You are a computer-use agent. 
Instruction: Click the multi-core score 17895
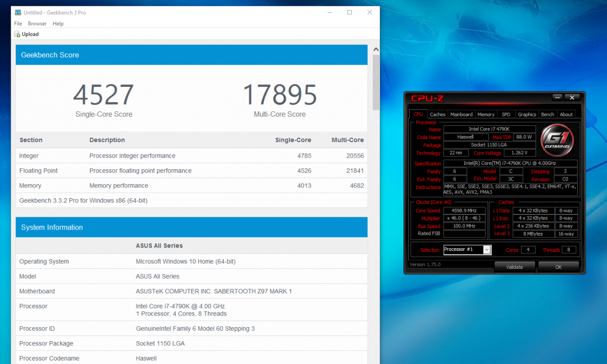[x=280, y=95]
